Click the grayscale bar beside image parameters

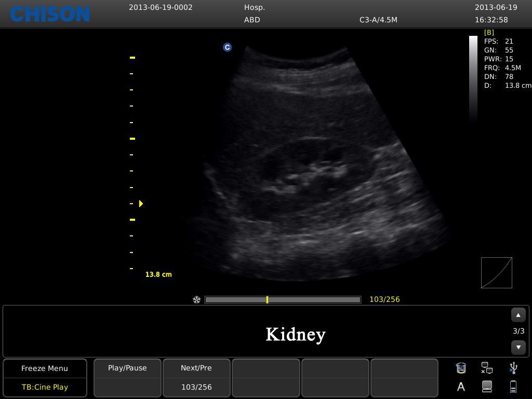[473, 78]
